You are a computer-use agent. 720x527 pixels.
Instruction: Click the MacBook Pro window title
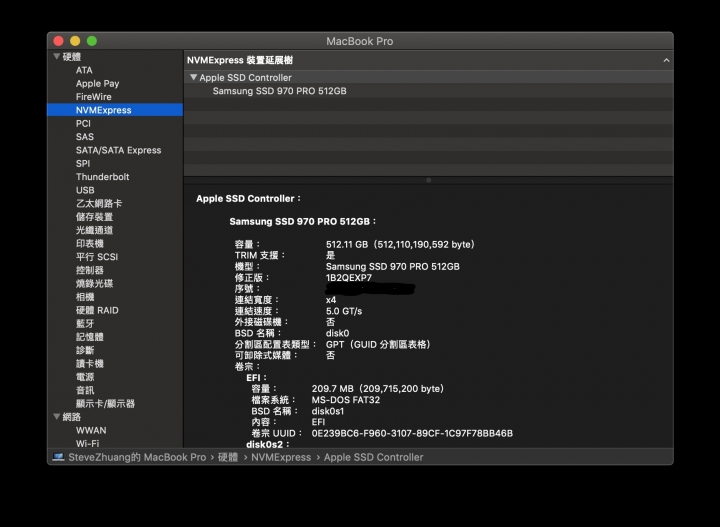[x=360, y=41]
